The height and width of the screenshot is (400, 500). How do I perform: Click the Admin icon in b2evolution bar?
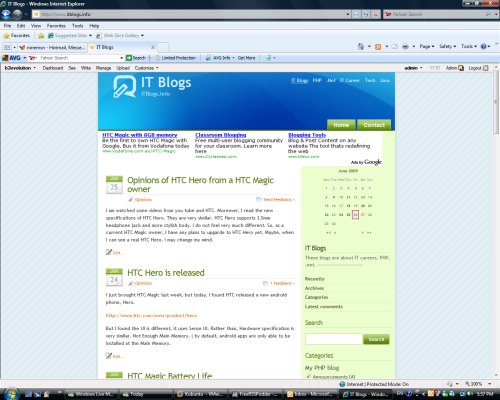point(461,68)
